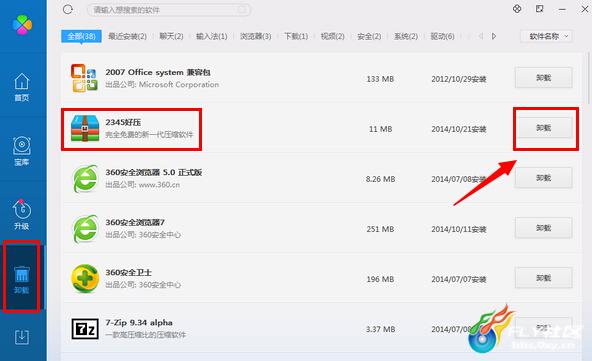Click the 2007 Office system 兼容包 title
The image size is (592, 361).
pos(158,72)
